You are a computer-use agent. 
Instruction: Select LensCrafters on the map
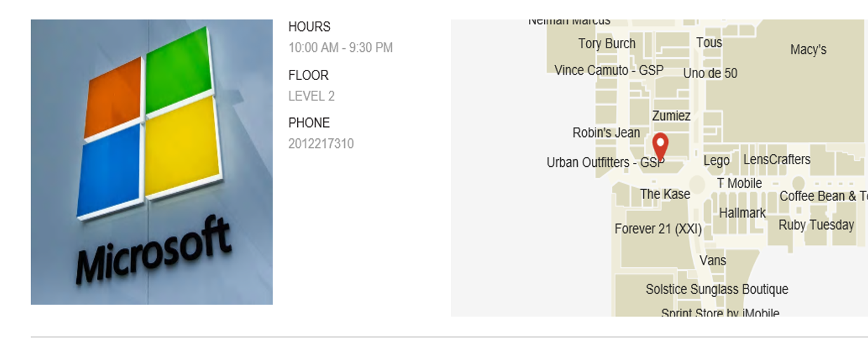(777, 160)
